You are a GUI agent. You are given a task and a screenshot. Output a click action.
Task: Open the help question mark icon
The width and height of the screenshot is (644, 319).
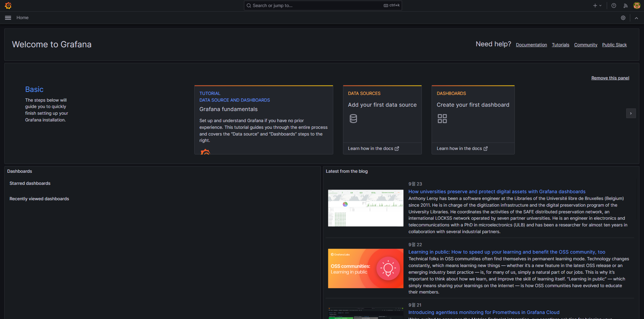(x=613, y=6)
